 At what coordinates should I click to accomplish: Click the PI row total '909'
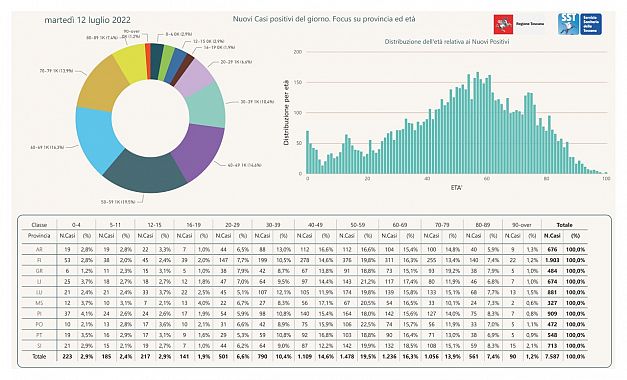552,314
